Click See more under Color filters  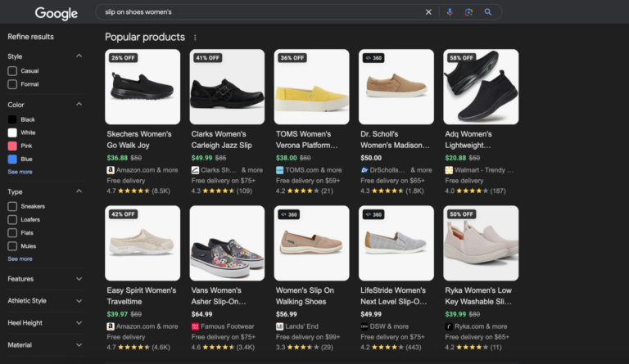click(x=20, y=172)
